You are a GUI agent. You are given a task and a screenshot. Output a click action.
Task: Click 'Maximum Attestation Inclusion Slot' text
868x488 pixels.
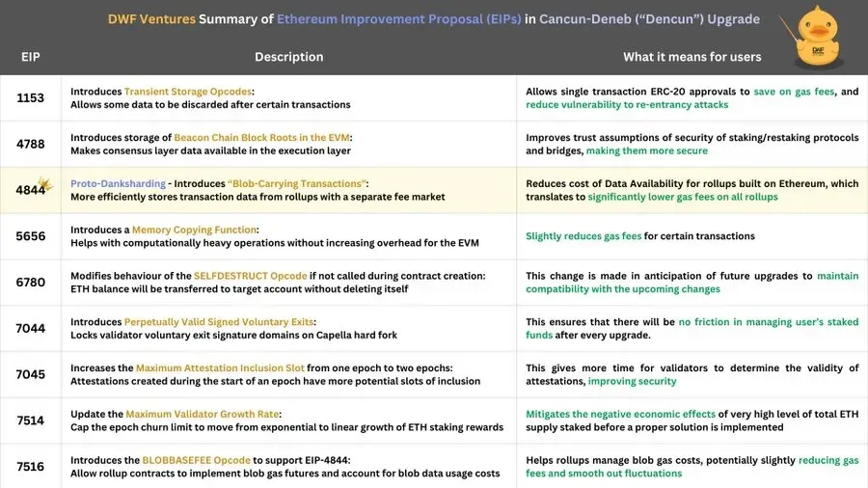pyautogui.click(x=220, y=368)
